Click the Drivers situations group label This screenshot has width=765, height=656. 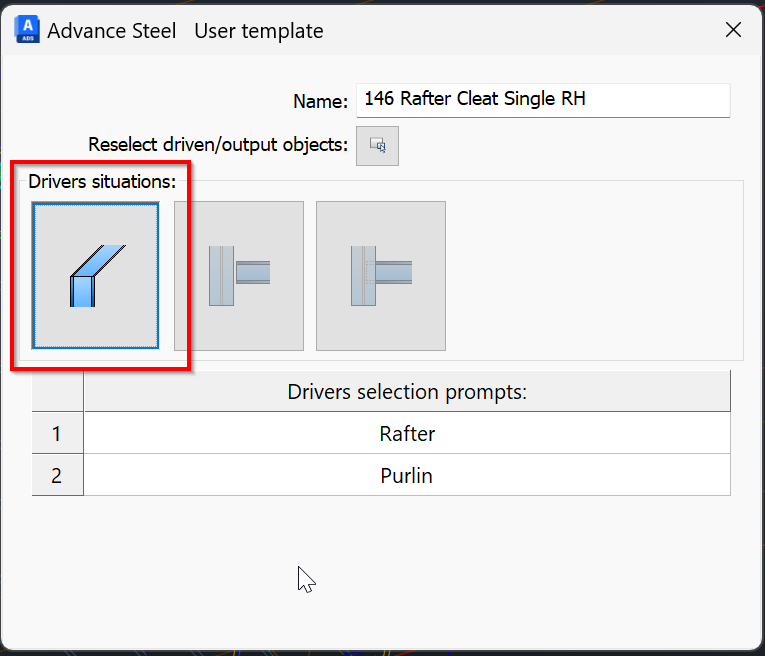(102, 181)
